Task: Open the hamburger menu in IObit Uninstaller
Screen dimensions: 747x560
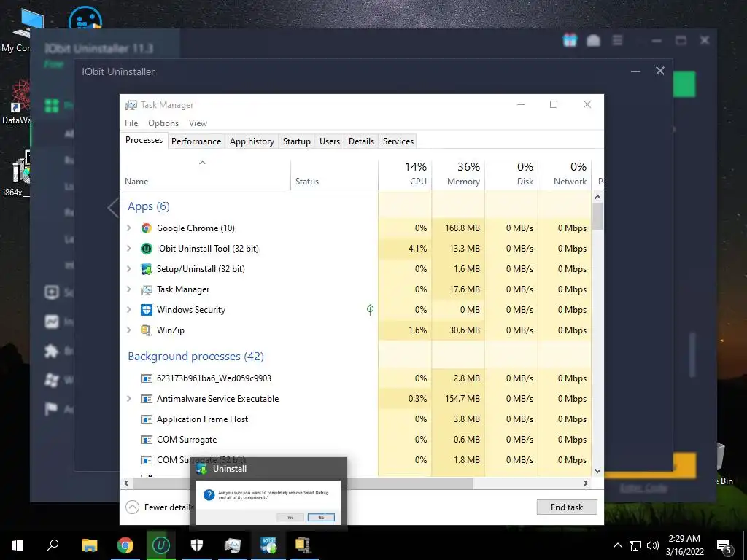Action: (x=617, y=41)
